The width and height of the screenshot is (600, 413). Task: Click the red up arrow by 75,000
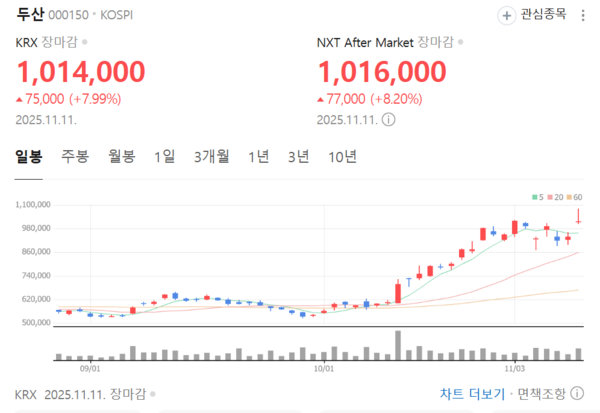(x=21, y=99)
